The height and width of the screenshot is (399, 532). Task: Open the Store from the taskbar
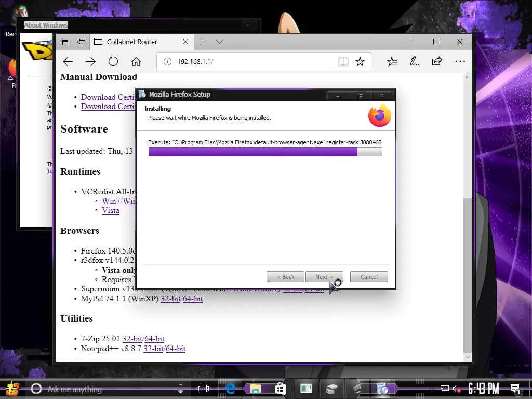pyautogui.click(x=281, y=389)
